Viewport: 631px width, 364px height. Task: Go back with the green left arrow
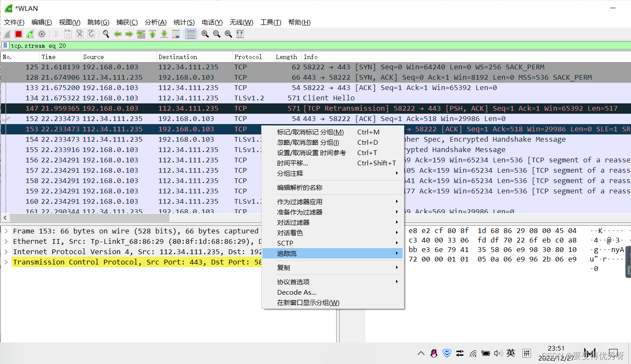tap(117, 34)
